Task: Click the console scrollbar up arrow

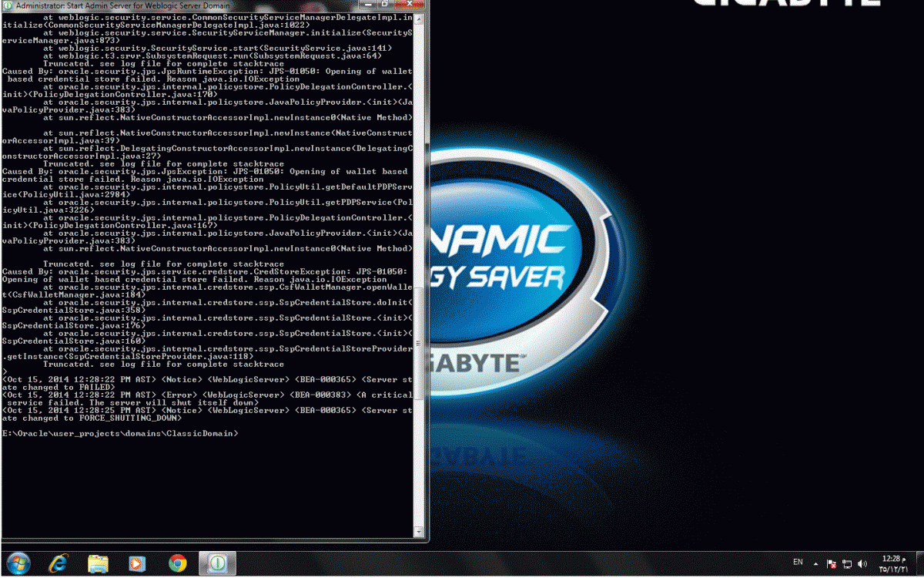Action: (419, 18)
